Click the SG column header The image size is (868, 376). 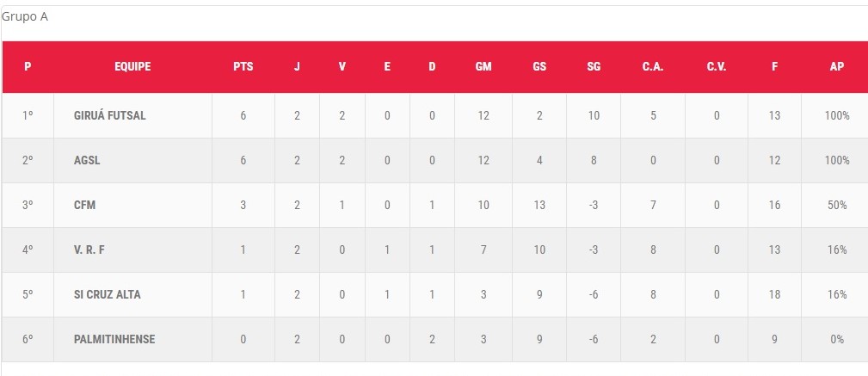[594, 67]
